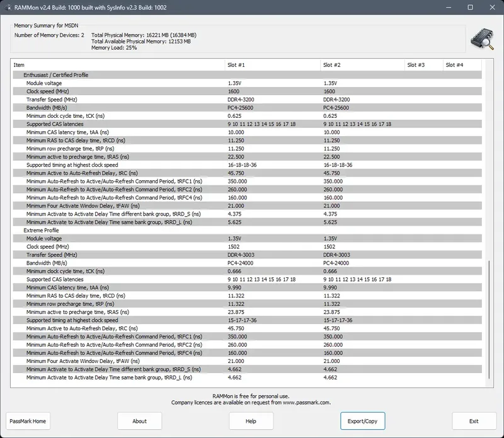Minimize the RAMMon window
The width and height of the screenshot is (504, 438).
point(449,8)
